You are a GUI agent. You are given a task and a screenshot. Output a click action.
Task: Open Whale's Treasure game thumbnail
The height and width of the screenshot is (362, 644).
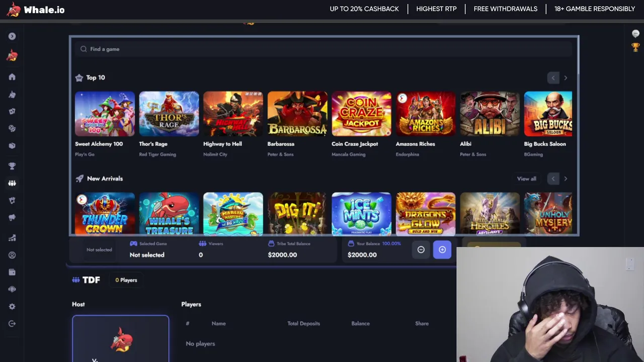[x=169, y=214]
